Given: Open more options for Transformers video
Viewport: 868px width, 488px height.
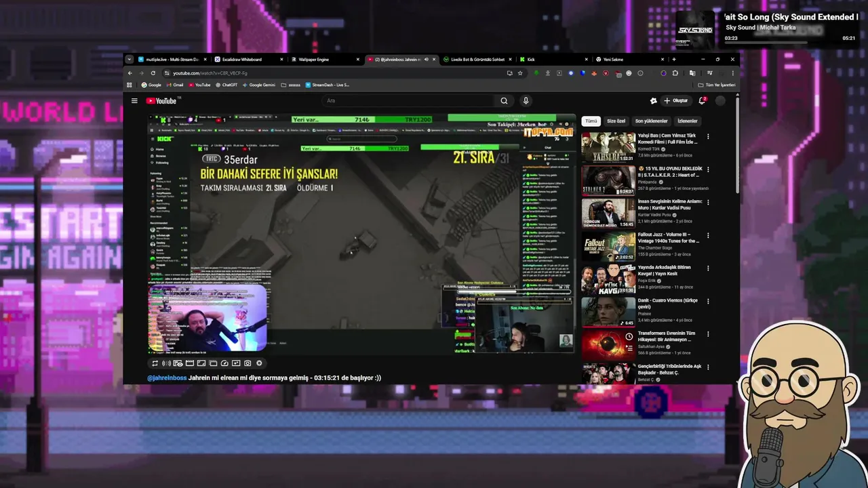Looking at the screenshot, I should [708, 334].
